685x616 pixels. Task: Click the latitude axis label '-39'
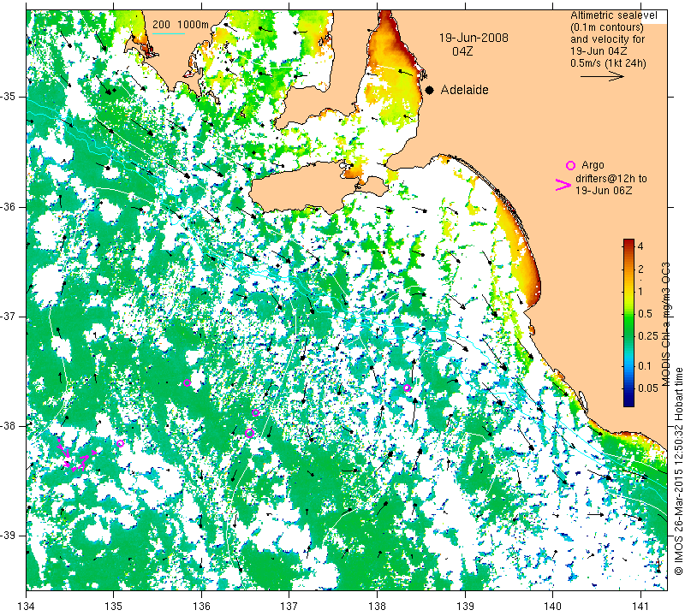[8, 536]
